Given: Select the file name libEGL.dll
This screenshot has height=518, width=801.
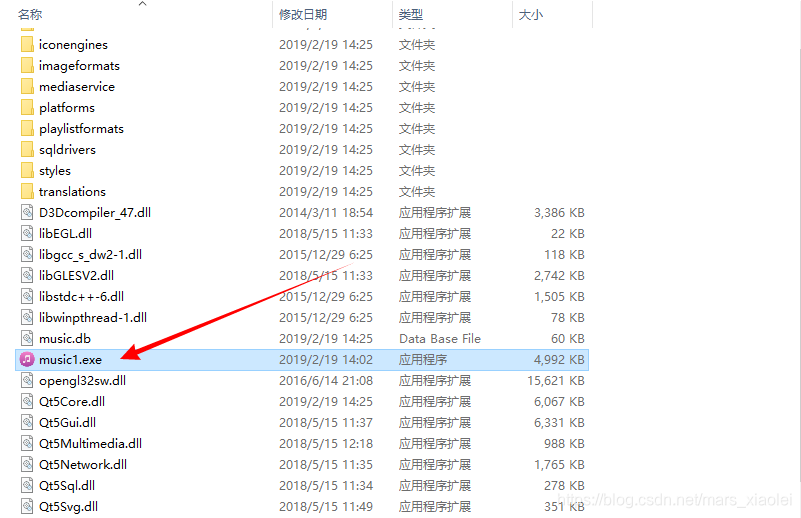Looking at the screenshot, I should [65, 233].
